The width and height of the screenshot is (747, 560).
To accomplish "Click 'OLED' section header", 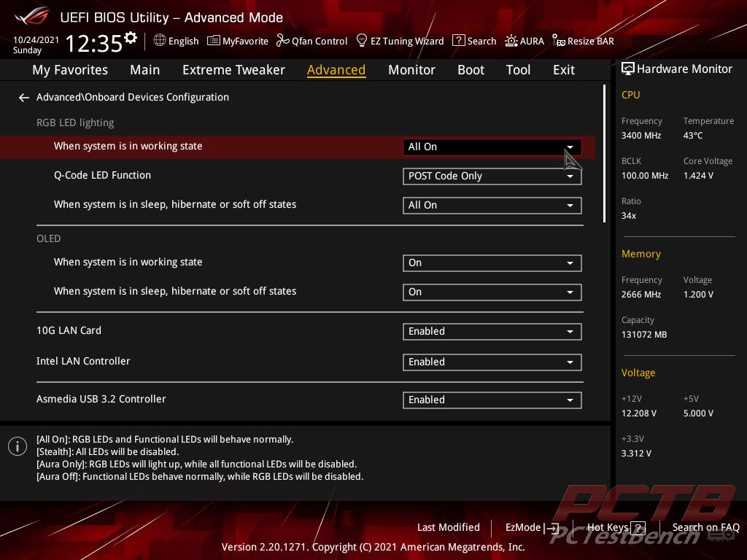I will [x=49, y=238].
